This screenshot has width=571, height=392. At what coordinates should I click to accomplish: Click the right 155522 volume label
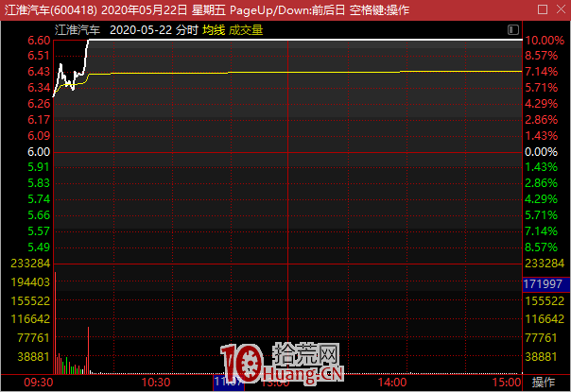coord(545,301)
